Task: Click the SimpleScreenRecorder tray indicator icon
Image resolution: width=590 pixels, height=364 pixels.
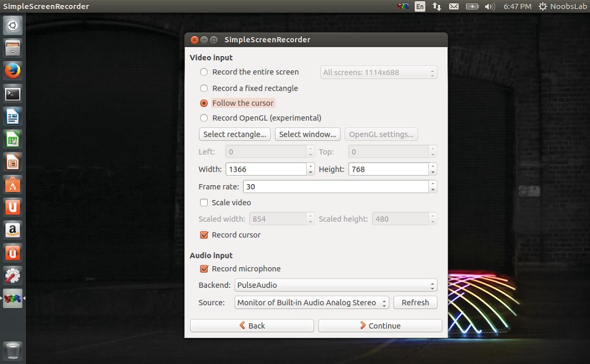Action: (403, 6)
